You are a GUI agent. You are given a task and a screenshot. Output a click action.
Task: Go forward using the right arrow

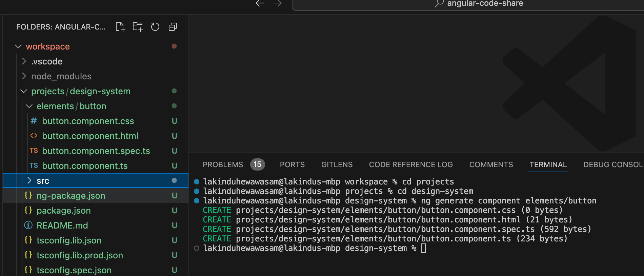pyautogui.click(x=278, y=3)
